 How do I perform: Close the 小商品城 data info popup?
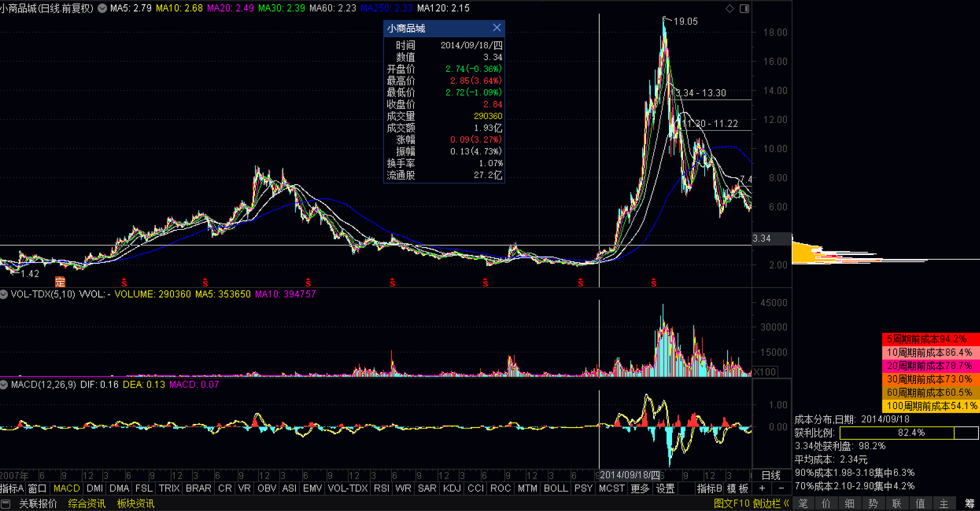tap(496, 28)
